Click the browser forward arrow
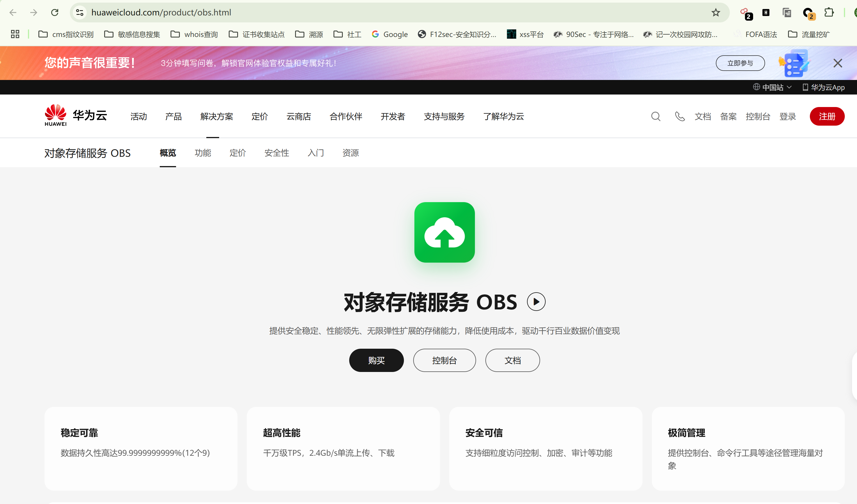Viewport: 857px width, 504px height. pyautogui.click(x=33, y=13)
